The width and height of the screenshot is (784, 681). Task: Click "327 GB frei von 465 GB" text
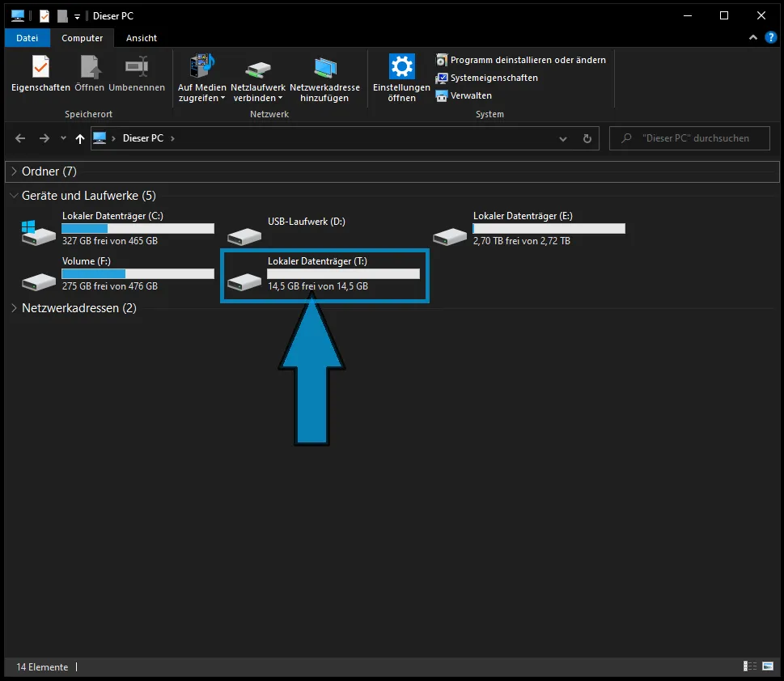110,241
